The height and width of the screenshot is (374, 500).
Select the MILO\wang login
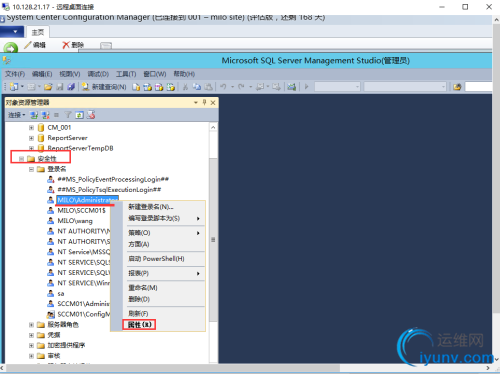click(75, 221)
